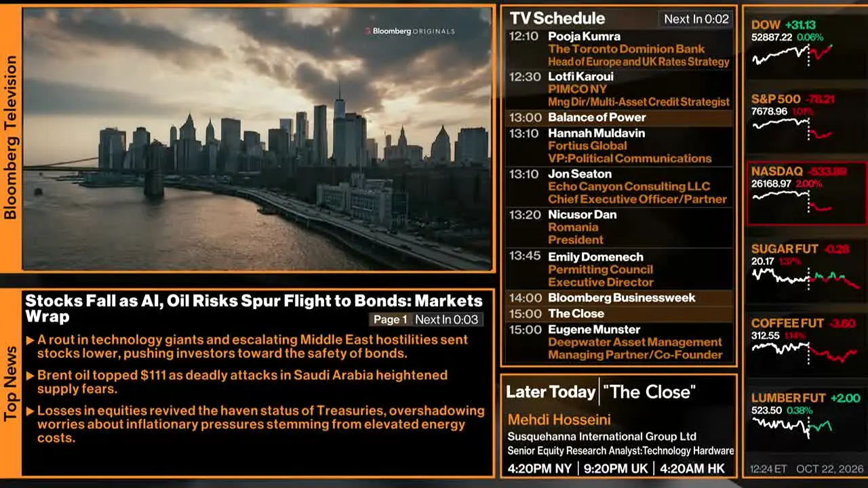Open the Bloomberg Television side tab
Screen dimensions: 868x488
(x=10, y=138)
